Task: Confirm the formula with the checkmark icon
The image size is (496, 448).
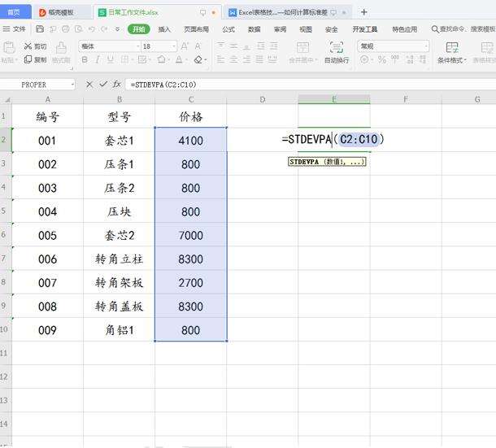Action: (102, 85)
